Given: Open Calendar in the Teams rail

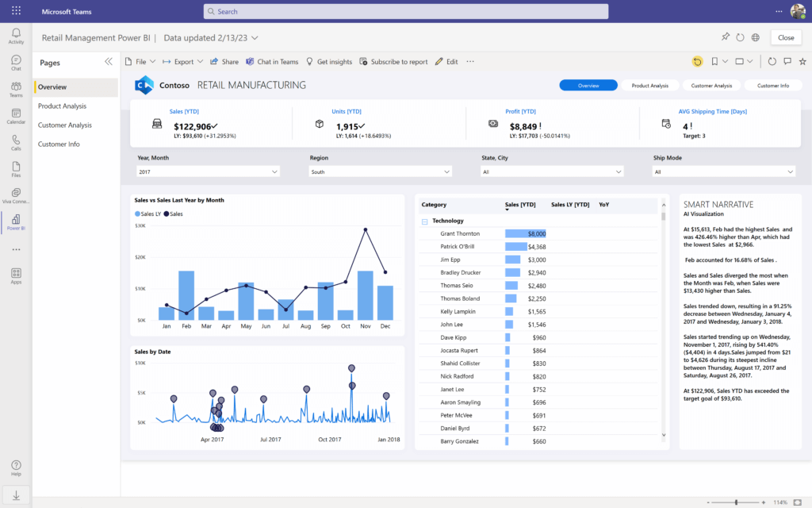Looking at the screenshot, I should [x=16, y=116].
